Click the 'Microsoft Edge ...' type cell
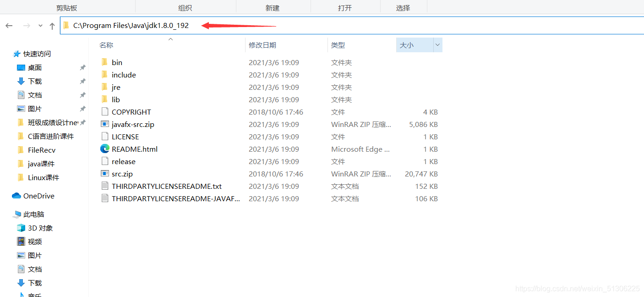Image resolution: width=644 pixels, height=297 pixels. point(360,149)
